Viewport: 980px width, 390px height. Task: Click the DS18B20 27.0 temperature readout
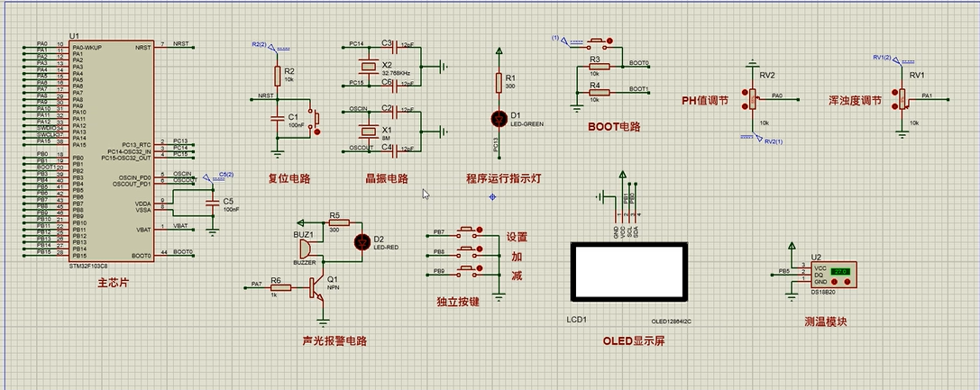(838, 272)
